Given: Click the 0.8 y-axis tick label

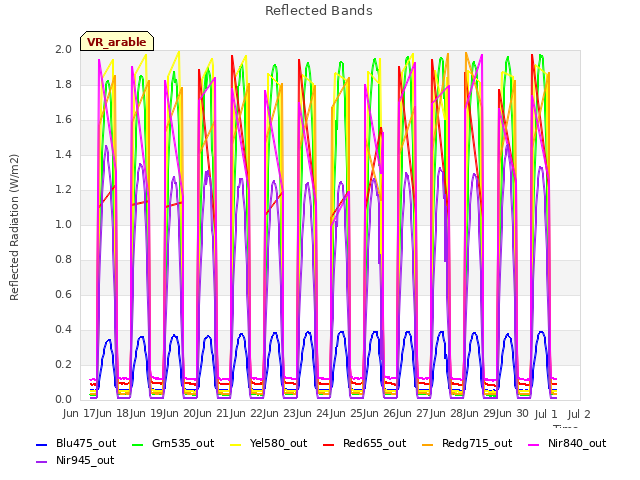Looking at the screenshot, I should point(63,260).
